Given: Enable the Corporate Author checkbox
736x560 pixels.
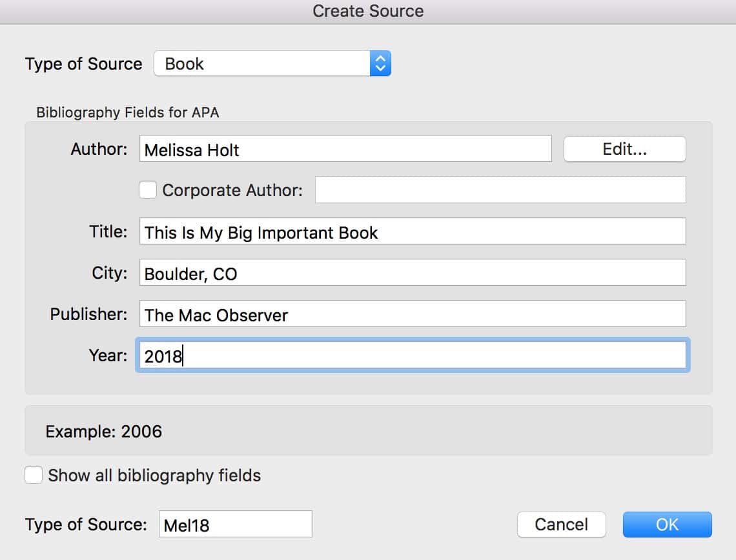Looking at the screenshot, I should (148, 190).
